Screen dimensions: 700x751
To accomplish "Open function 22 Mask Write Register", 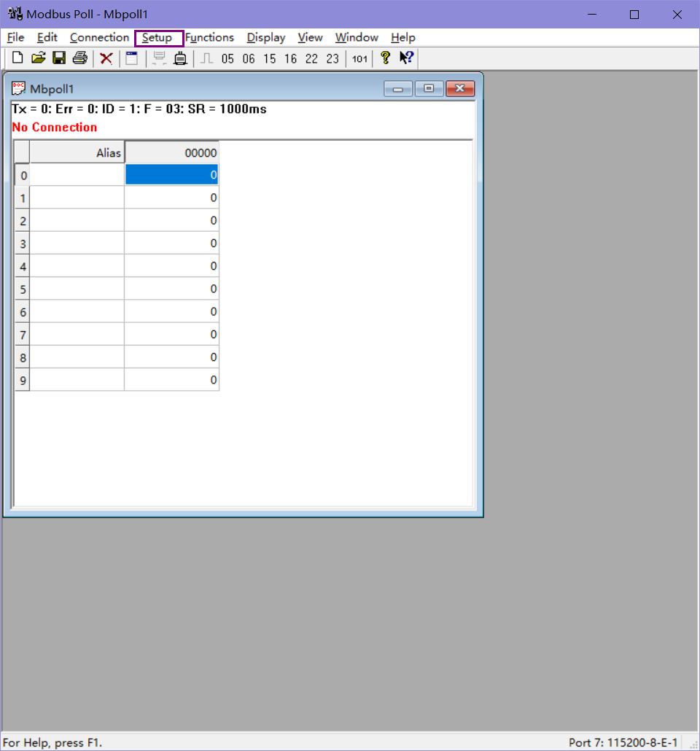I will click(x=311, y=59).
